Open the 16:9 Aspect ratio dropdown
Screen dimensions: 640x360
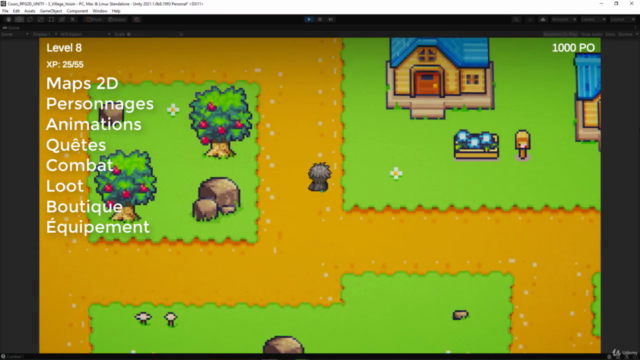click(85, 34)
